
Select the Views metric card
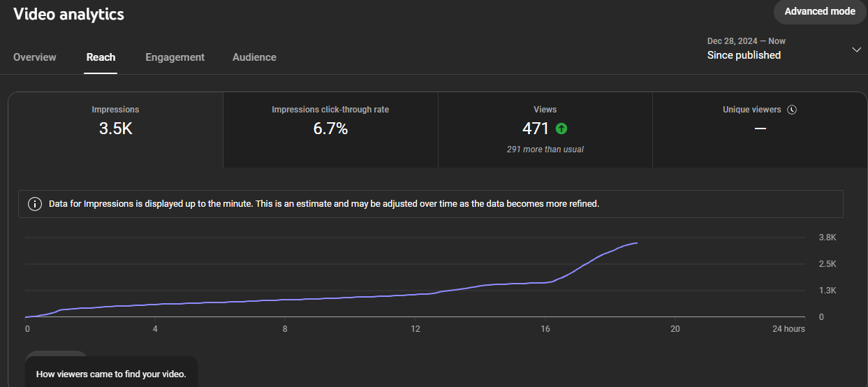(545, 130)
